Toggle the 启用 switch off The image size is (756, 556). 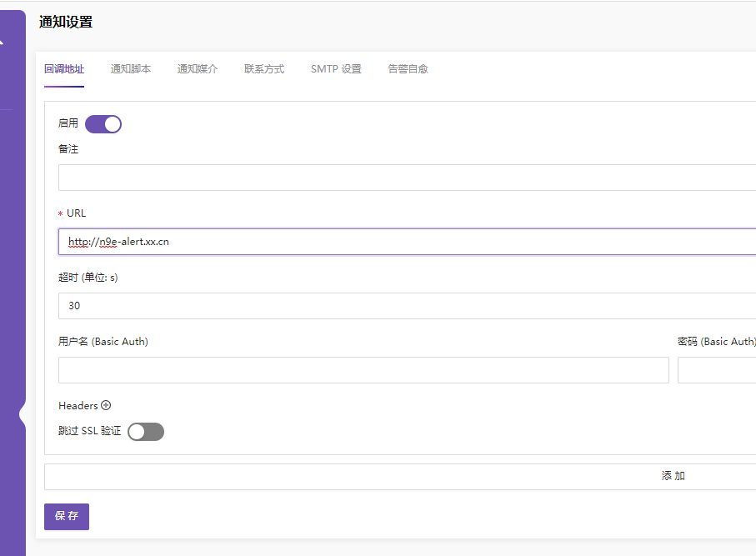(x=103, y=123)
